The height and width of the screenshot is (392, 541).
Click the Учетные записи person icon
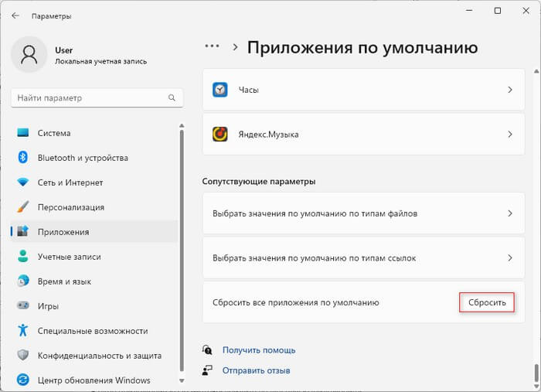click(x=23, y=256)
